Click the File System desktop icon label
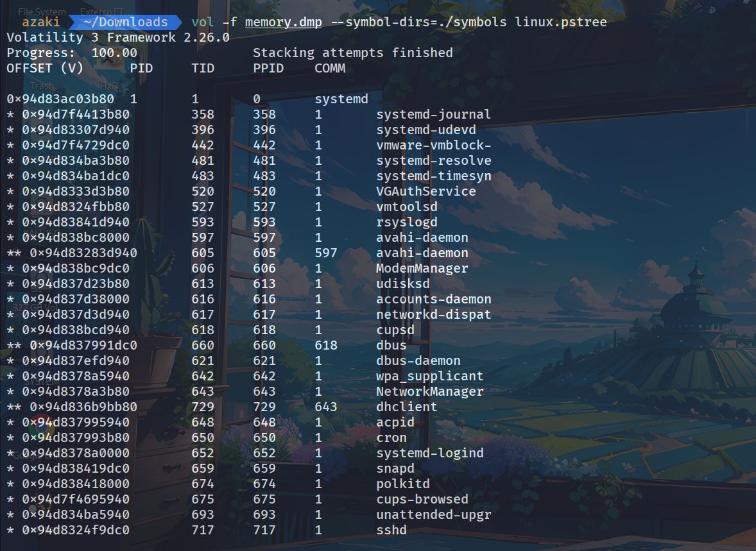The width and height of the screenshot is (756, 551). click(42, 12)
